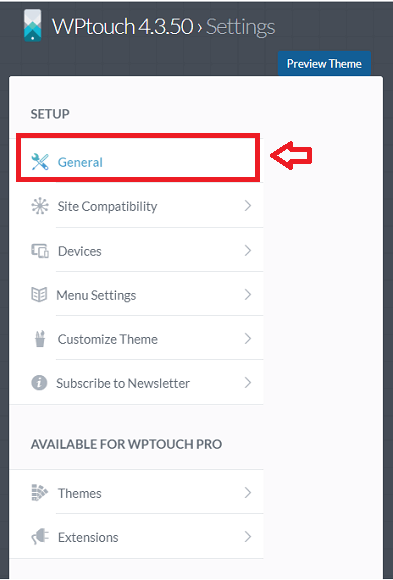Click the Site Compatibility asterisk icon
The image size is (393, 580).
pos(40,206)
